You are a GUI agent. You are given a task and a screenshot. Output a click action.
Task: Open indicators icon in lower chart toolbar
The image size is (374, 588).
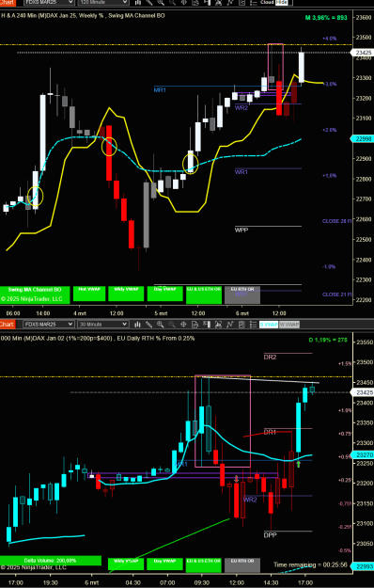[x=230, y=325]
